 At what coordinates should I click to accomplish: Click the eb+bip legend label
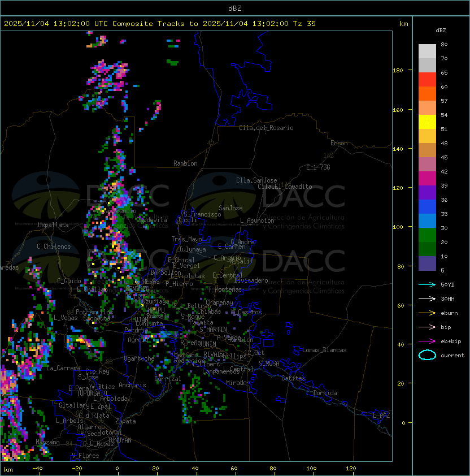click(x=451, y=341)
